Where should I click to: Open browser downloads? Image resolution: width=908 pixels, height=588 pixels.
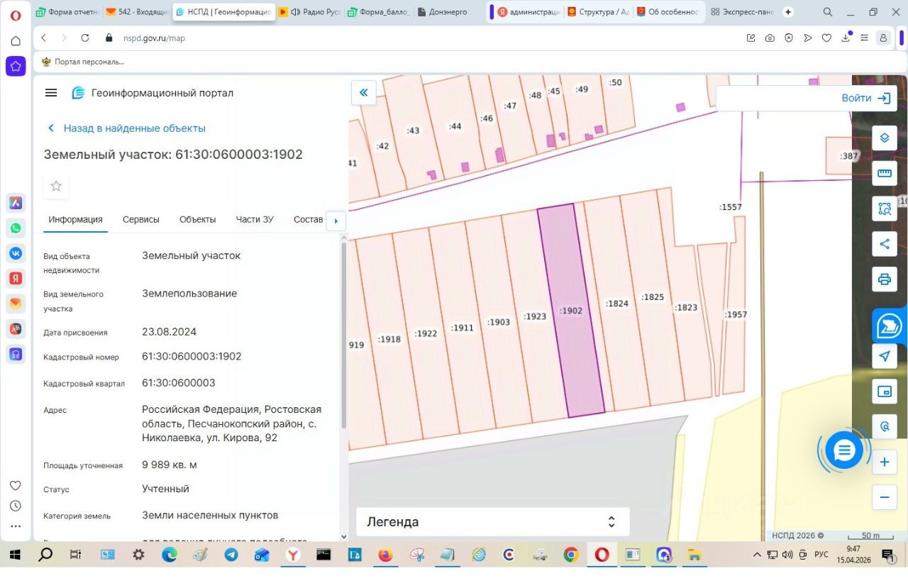click(x=846, y=38)
